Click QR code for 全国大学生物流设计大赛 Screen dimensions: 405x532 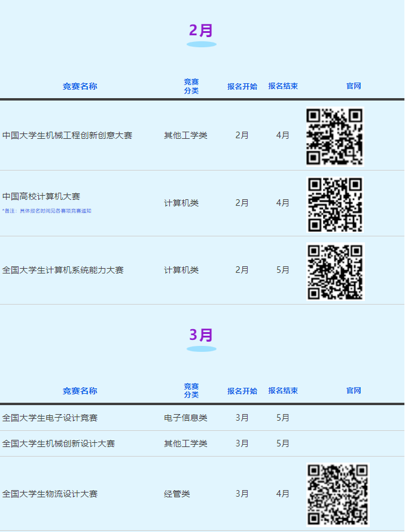(337, 494)
